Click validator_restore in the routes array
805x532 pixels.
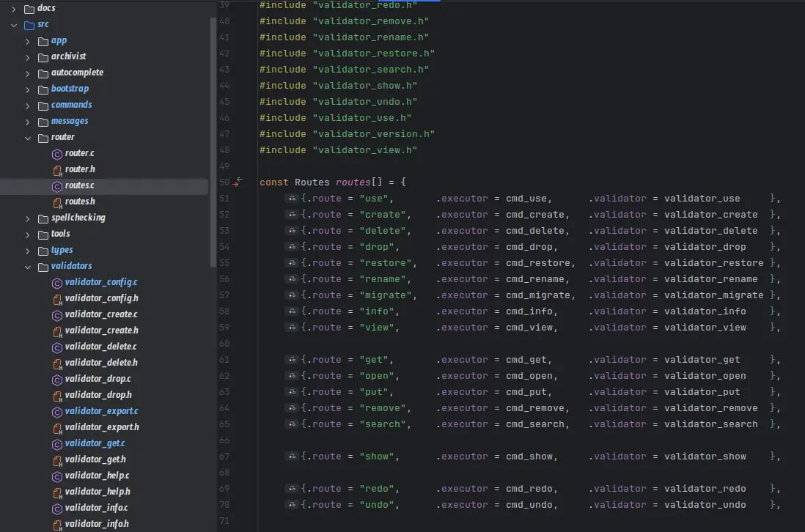713,262
